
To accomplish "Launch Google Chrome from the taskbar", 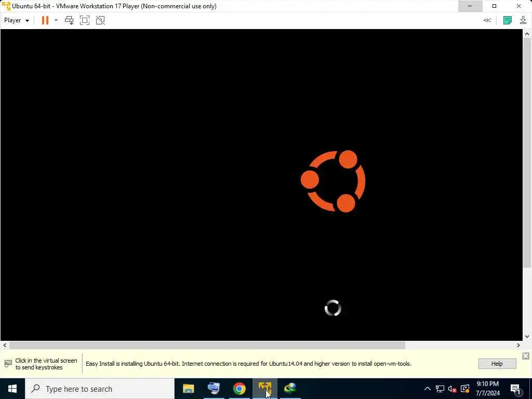I will point(239,389).
